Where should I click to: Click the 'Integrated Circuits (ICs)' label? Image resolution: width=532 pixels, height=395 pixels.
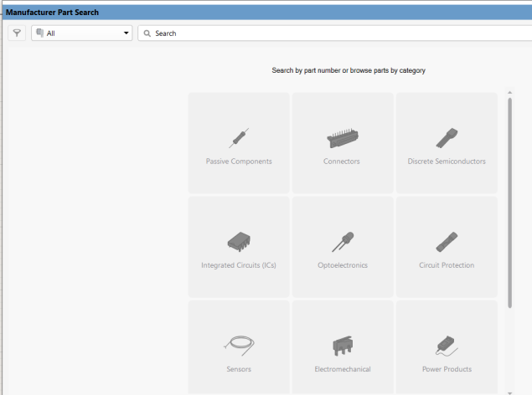point(239,265)
